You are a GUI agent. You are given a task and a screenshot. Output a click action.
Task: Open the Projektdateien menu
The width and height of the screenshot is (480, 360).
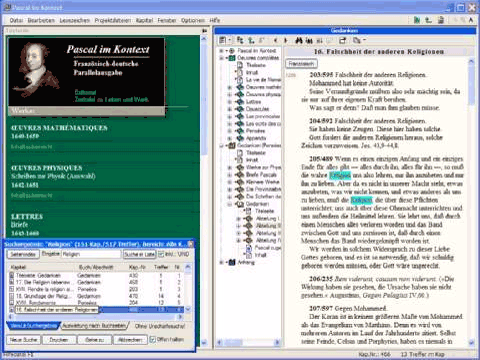(x=113, y=20)
